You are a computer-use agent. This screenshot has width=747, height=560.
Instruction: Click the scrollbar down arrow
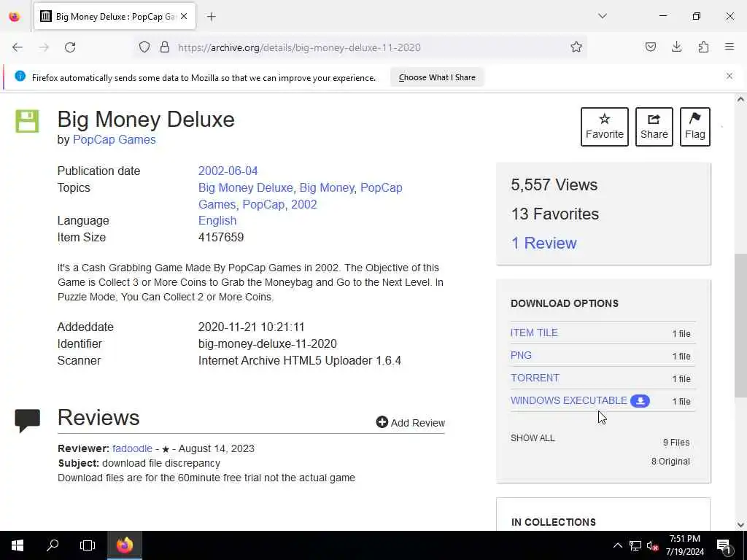tap(740, 525)
